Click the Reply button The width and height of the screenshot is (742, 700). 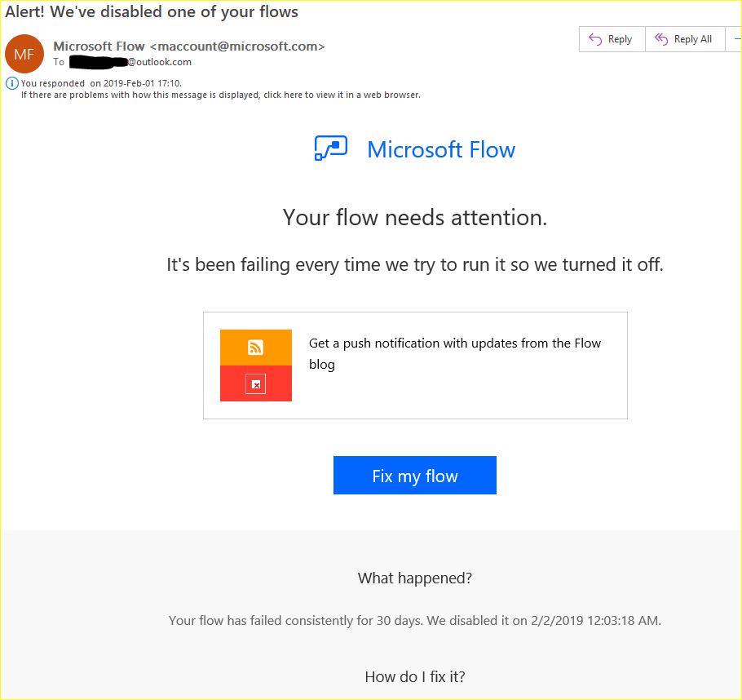coord(612,39)
